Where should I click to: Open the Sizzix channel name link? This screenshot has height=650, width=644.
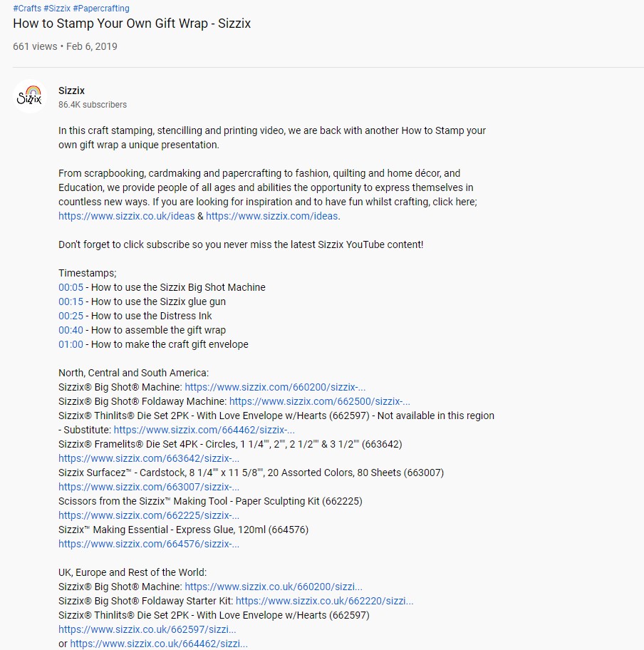click(71, 91)
